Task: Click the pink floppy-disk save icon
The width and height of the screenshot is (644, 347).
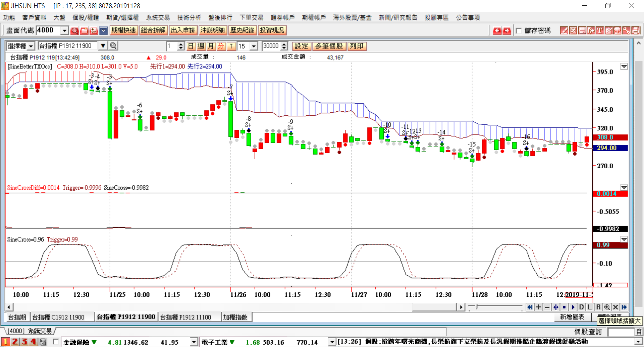Action: (582, 31)
